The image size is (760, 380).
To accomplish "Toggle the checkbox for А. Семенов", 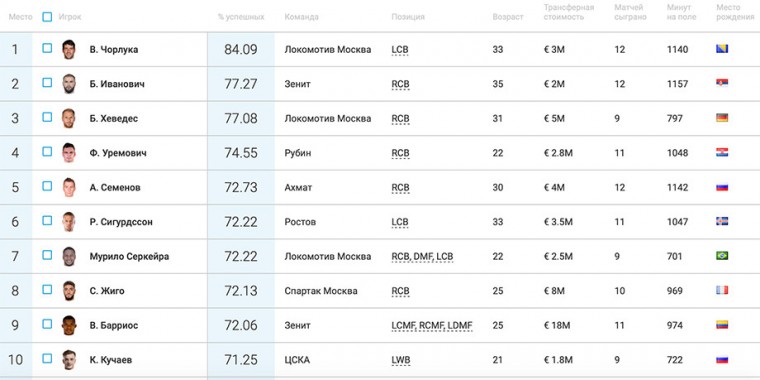I will (47, 186).
